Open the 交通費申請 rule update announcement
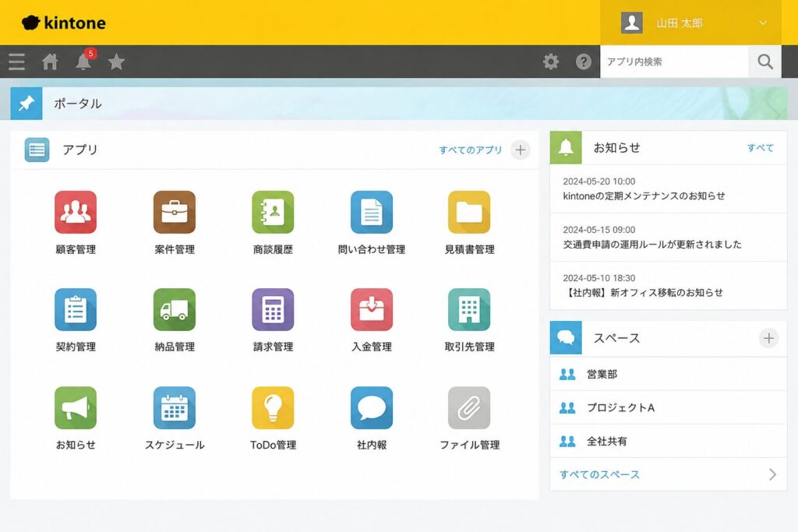The width and height of the screenshot is (798, 532). click(x=652, y=244)
